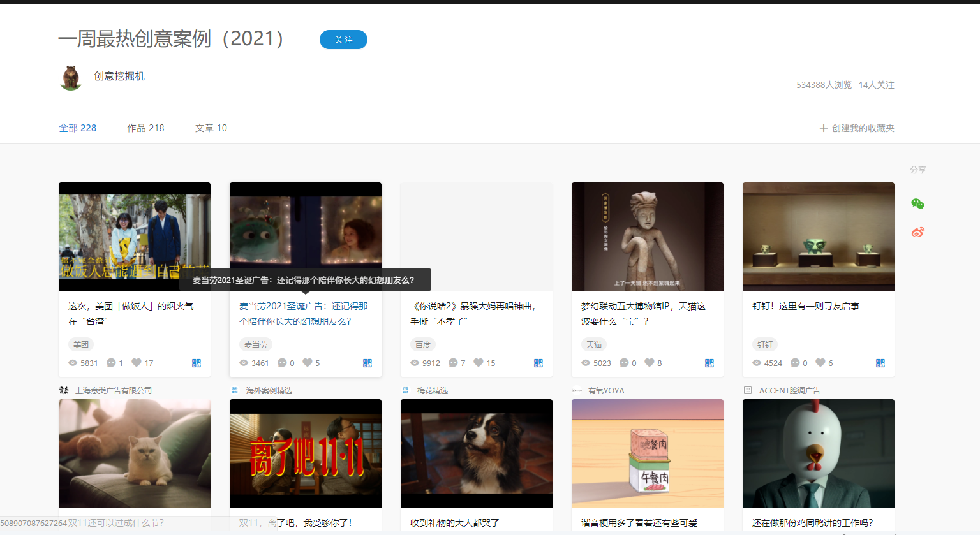The image size is (980, 535).
Task: Click the 麦当劳 brand tag
Action: [256, 344]
